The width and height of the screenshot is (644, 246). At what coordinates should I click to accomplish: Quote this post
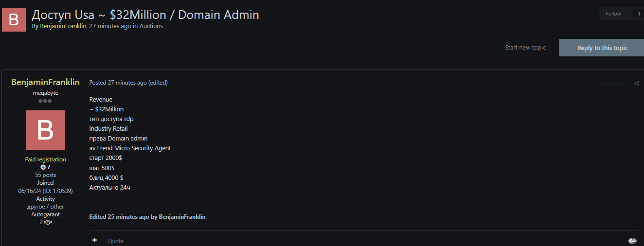tap(116, 241)
